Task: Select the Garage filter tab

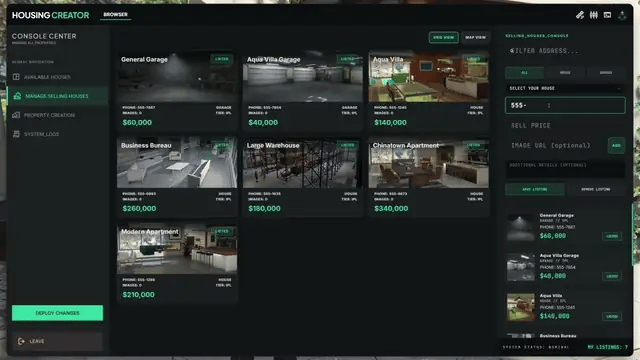Action: [606, 73]
